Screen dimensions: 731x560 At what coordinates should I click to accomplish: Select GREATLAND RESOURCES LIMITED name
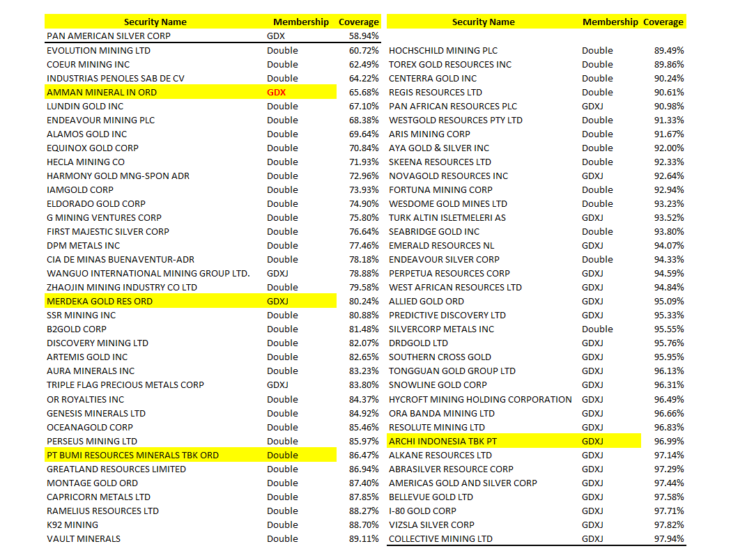116,469
